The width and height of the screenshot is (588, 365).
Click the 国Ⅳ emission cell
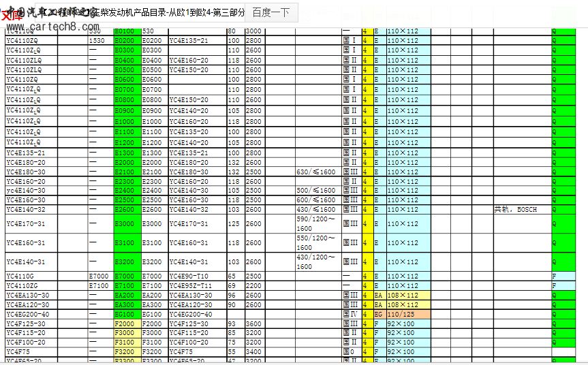click(352, 315)
